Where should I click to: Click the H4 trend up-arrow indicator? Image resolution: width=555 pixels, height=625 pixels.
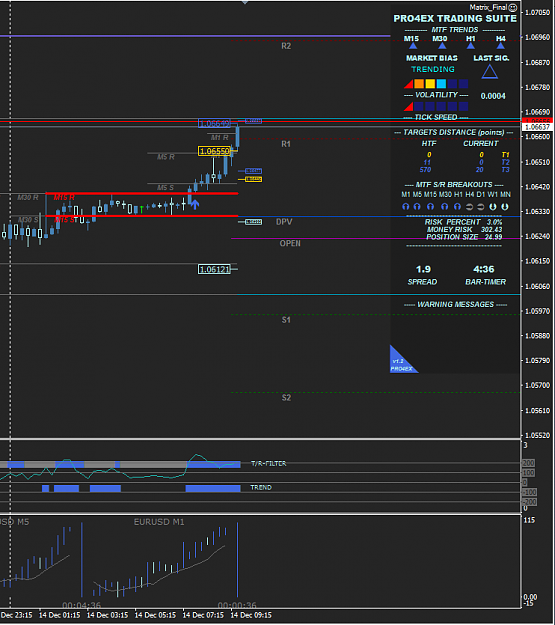(500, 46)
